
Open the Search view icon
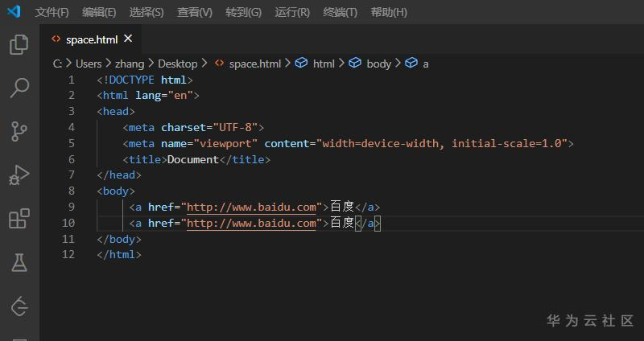tap(19, 88)
